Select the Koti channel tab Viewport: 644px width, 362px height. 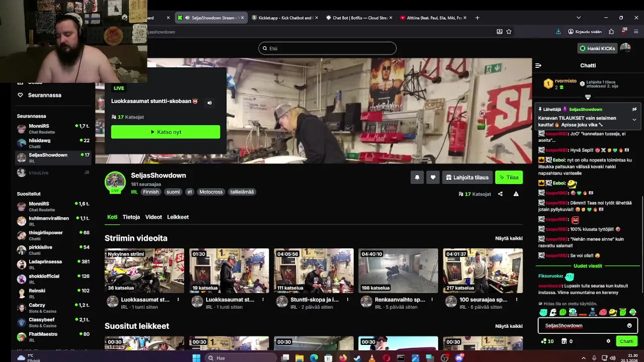112,217
